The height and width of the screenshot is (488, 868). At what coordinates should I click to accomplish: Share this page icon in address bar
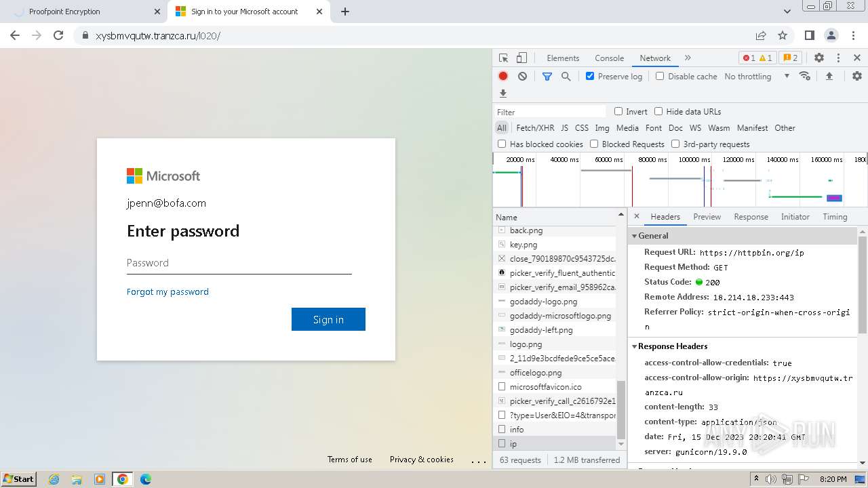pos(761,35)
